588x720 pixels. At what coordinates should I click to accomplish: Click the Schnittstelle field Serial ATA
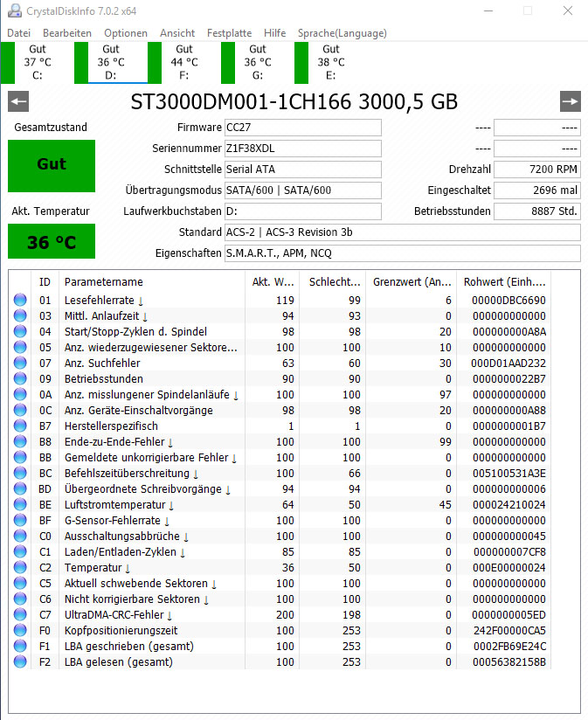click(303, 170)
